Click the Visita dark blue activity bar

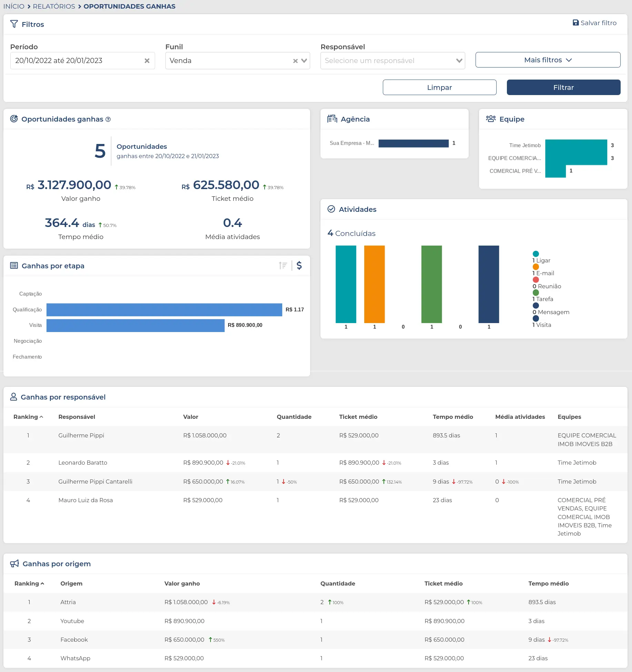489,284
